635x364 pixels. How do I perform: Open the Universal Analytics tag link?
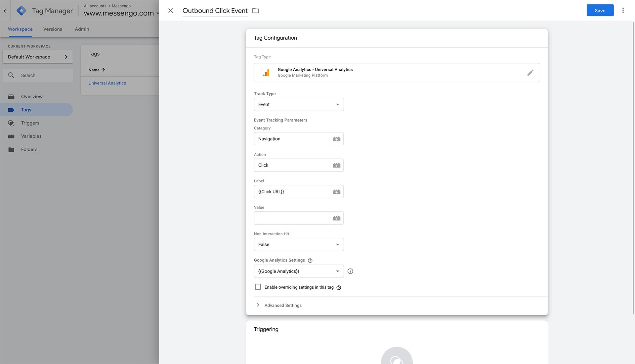coord(107,83)
